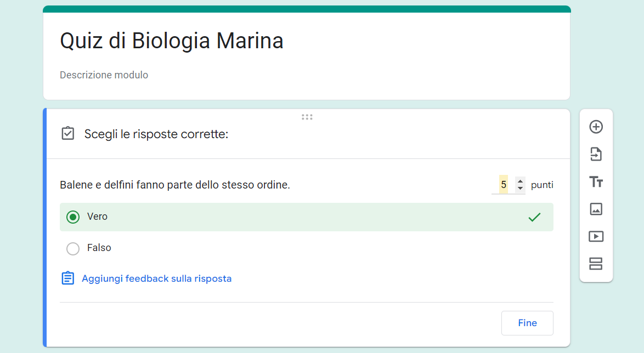Select the Vero radio button
The image size is (644, 353).
[x=73, y=217]
